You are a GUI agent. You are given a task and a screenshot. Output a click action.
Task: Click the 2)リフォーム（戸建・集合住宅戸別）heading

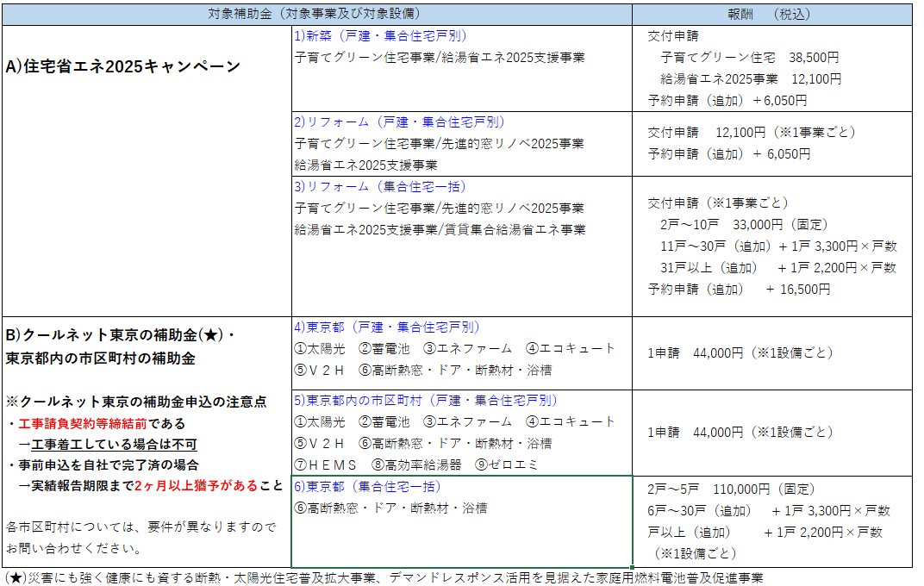click(x=400, y=122)
